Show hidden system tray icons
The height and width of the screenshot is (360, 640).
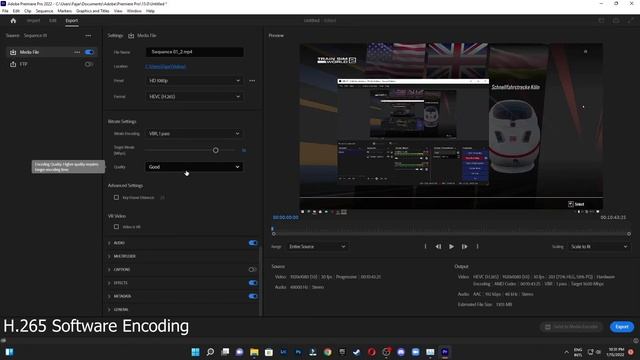click(x=567, y=352)
